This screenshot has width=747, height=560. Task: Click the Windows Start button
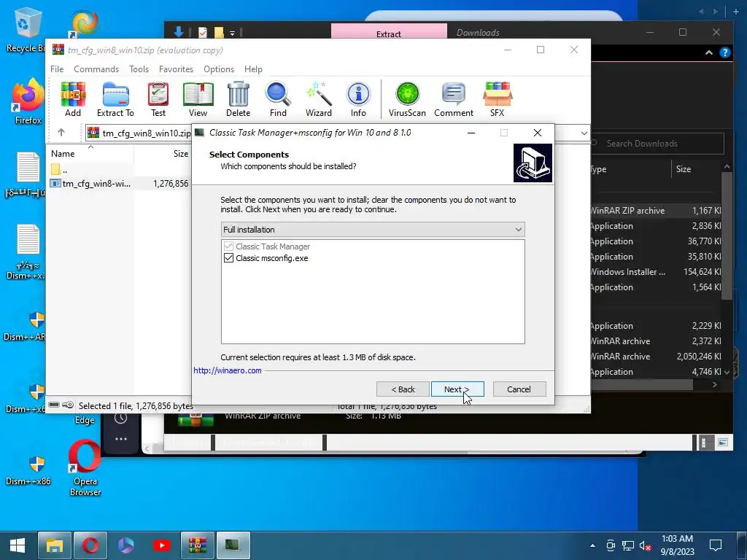pos(18,545)
